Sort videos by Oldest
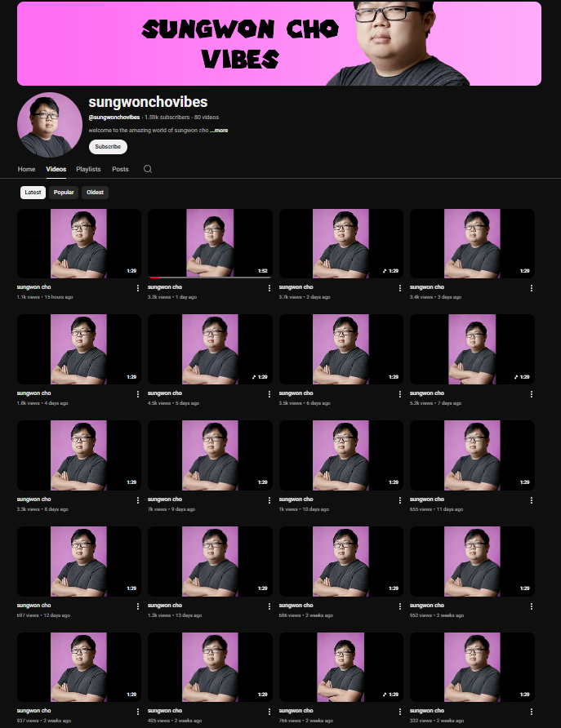 [95, 193]
